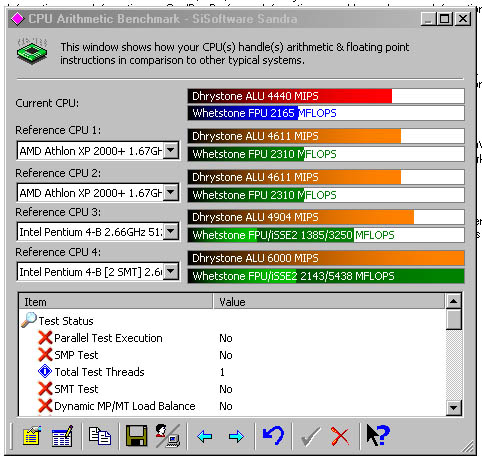This screenshot has height=465, width=482.
Task: Click the red X cancel icon
Action: (340, 436)
